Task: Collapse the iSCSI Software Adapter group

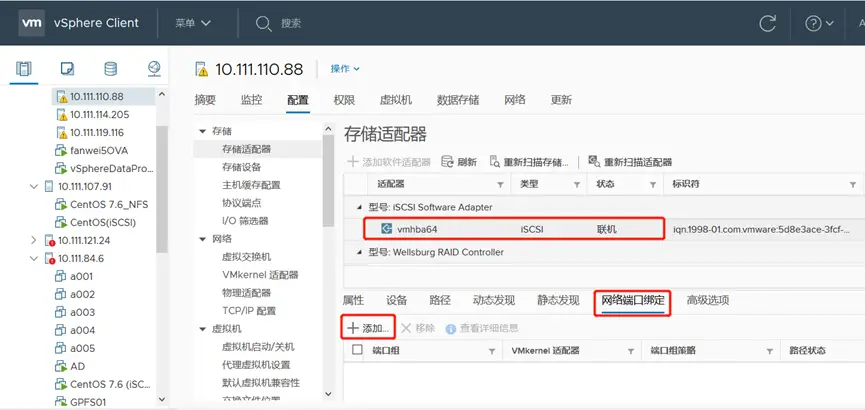Action: click(x=360, y=207)
